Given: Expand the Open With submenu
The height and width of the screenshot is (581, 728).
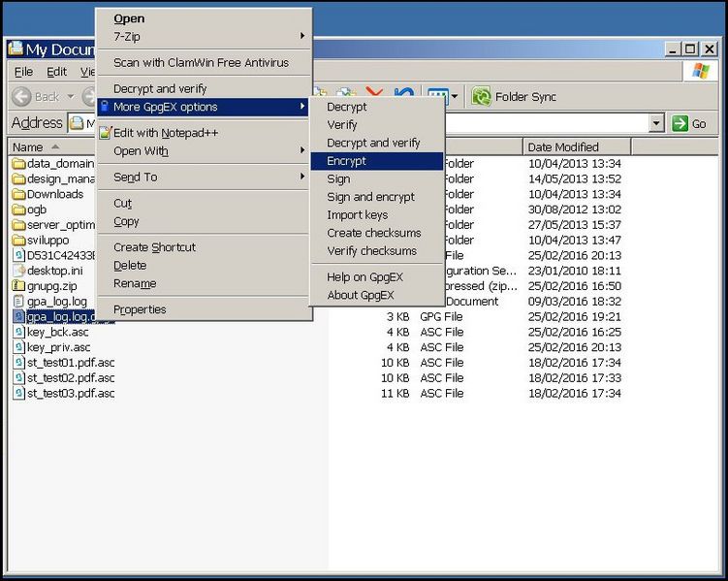Looking at the screenshot, I should click(x=204, y=151).
